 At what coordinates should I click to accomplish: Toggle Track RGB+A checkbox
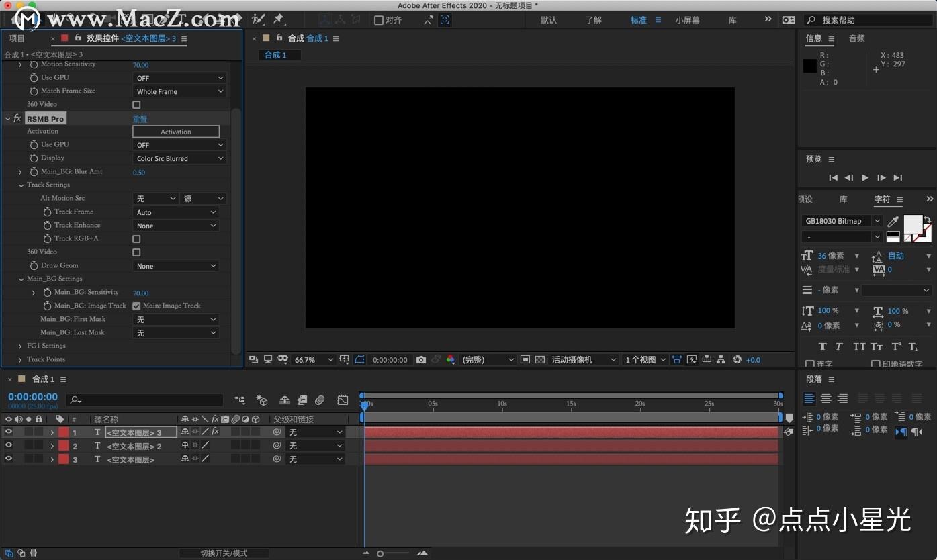coord(136,239)
